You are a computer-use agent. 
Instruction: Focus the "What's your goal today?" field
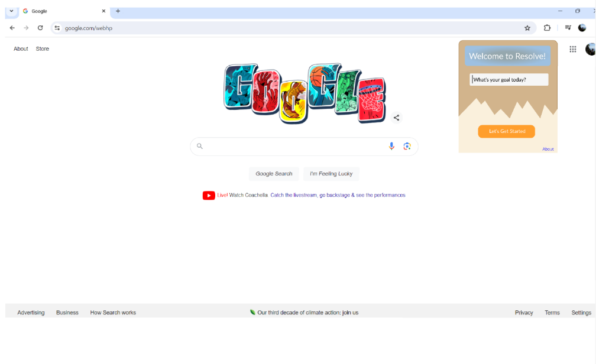[508, 79]
